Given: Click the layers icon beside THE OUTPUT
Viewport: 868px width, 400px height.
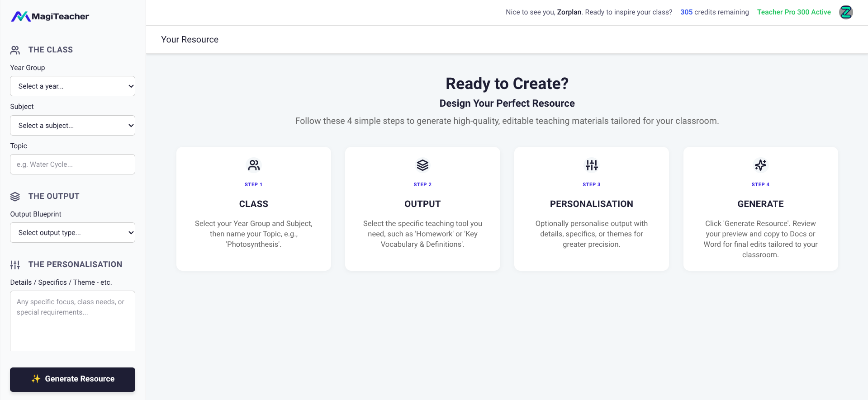Looking at the screenshot, I should pyautogui.click(x=15, y=196).
